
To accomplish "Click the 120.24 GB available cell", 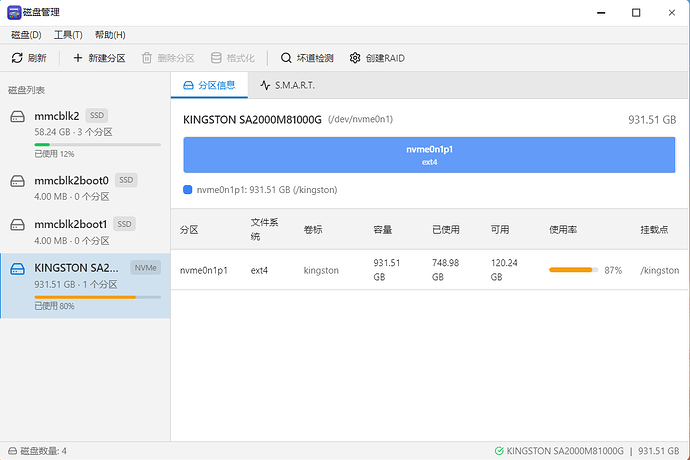I will pyautogui.click(x=504, y=270).
